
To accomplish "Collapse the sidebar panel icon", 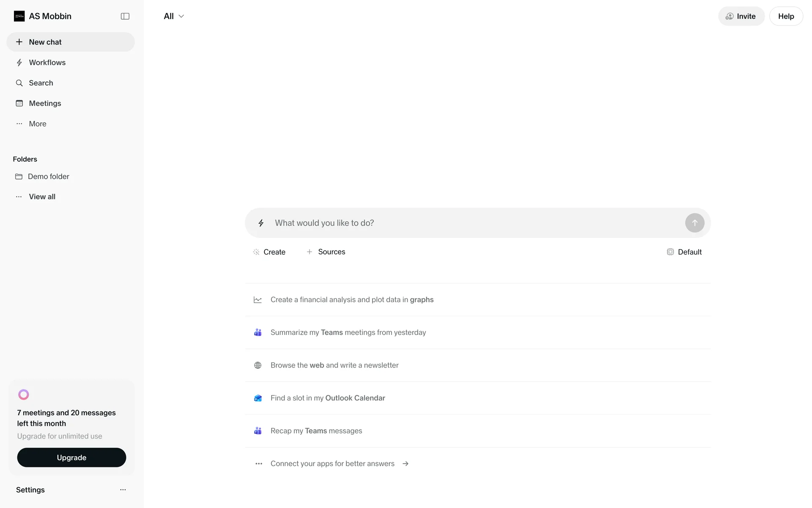I will click(x=125, y=16).
